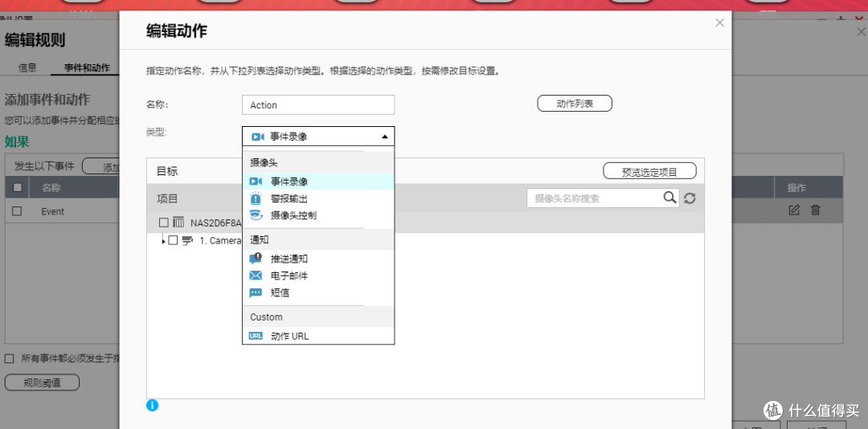Viewport: 868px width, 429px height.
Task: Tick the header select-all checkbox beside 名称
Action: [x=17, y=188]
